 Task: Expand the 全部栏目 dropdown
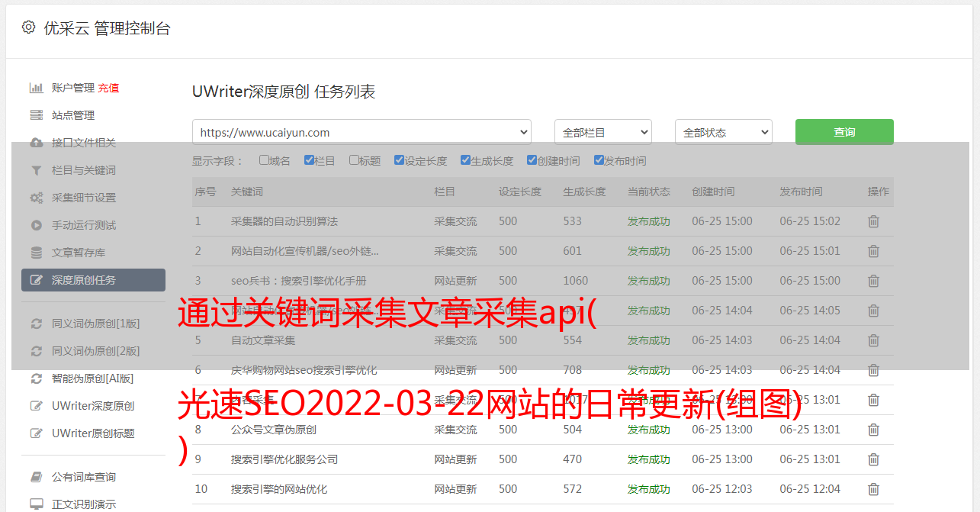pos(603,132)
